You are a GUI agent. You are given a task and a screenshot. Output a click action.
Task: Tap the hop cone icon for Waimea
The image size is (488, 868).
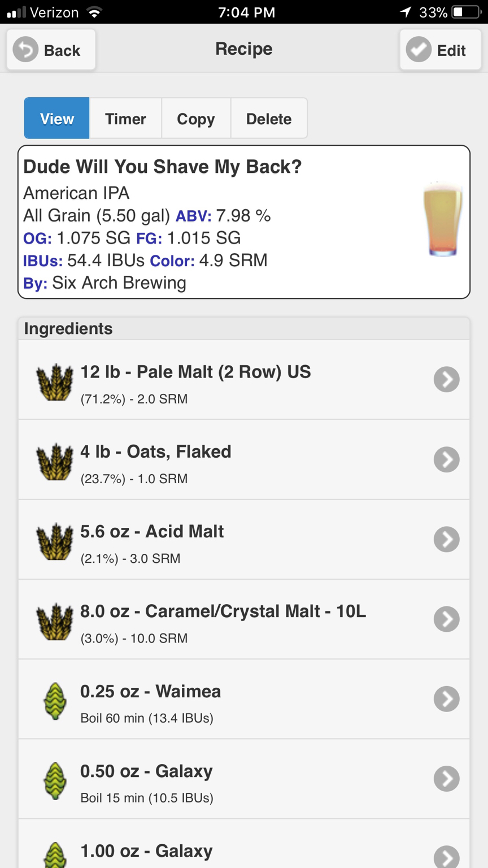pyautogui.click(x=55, y=701)
